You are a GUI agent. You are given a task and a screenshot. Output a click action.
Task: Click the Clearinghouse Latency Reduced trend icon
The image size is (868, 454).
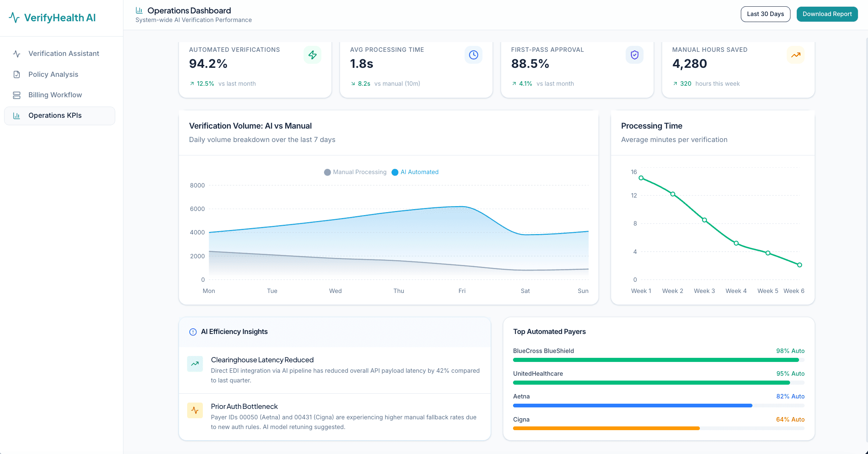(x=195, y=364)
